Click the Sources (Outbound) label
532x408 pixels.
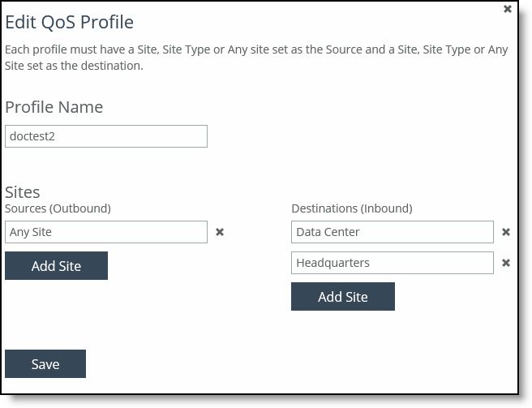pos(58,208)
